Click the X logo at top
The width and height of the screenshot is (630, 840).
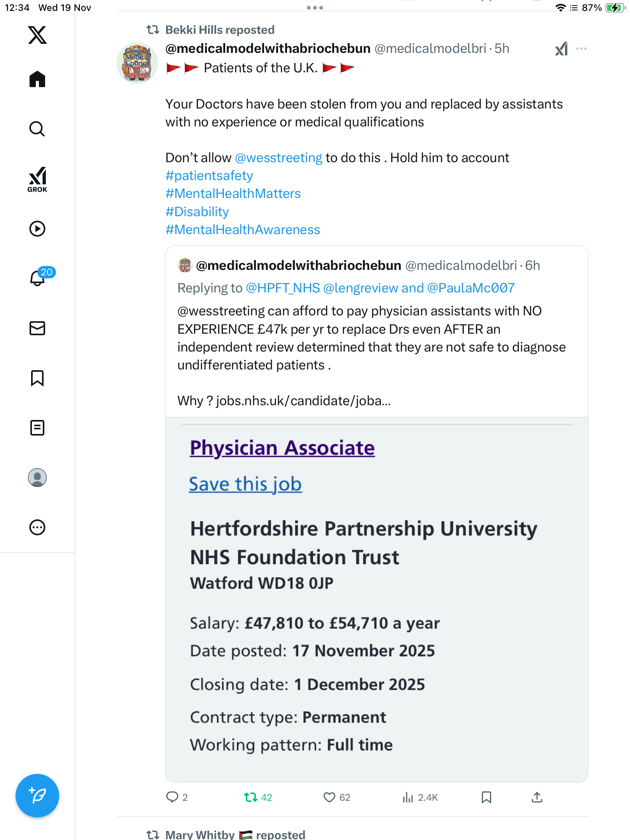[x=37, y=35]
